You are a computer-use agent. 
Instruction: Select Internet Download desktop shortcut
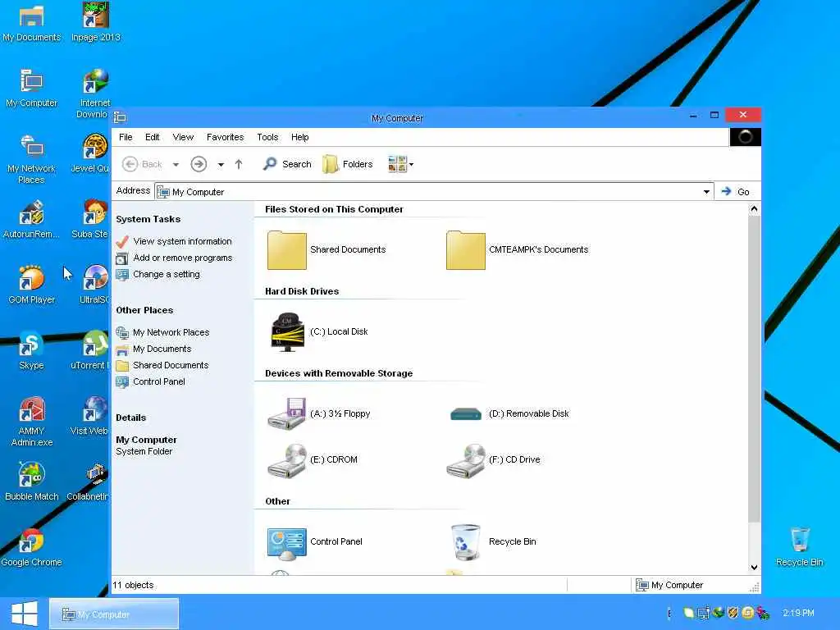95,94
